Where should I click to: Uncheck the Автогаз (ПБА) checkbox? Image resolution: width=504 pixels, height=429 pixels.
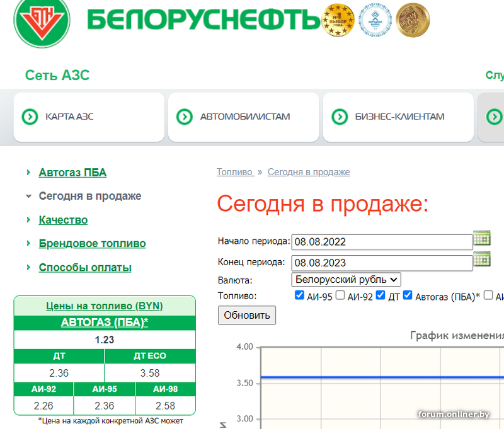(x=408, y=295)
